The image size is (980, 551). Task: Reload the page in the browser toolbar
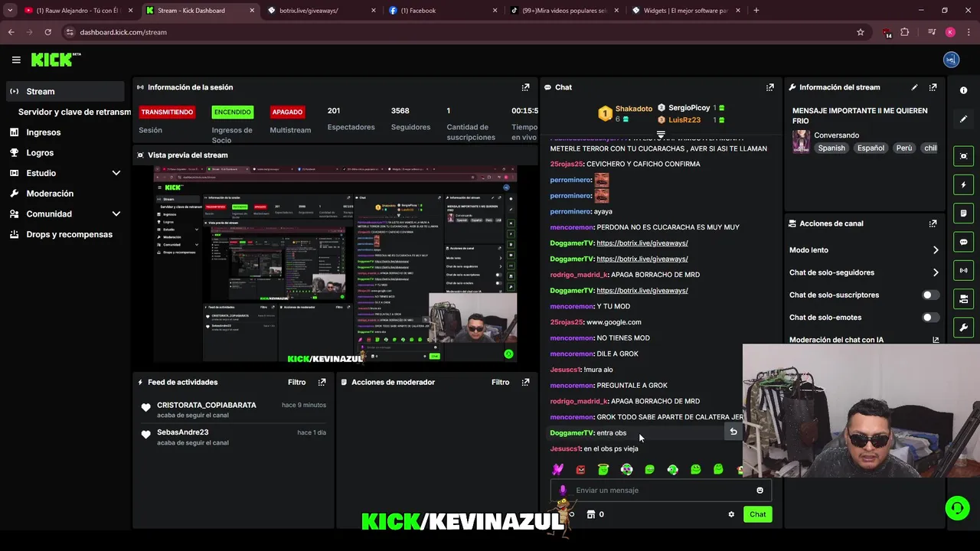pos(47,32)
